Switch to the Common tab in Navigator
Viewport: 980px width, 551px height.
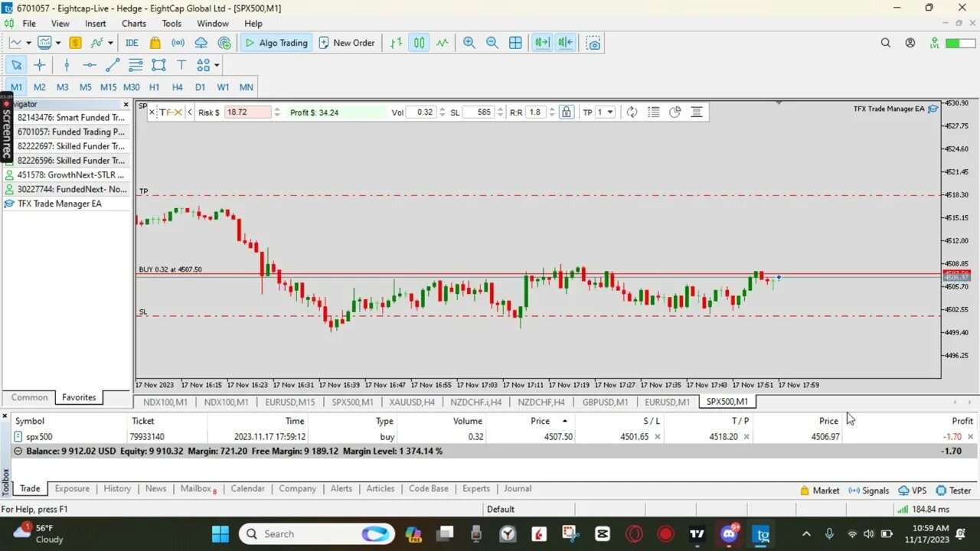point(29,397)
